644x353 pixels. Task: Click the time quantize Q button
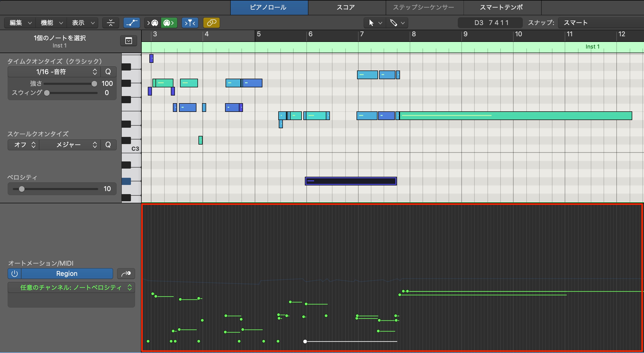pyautogui.click(x=108, y=72)
